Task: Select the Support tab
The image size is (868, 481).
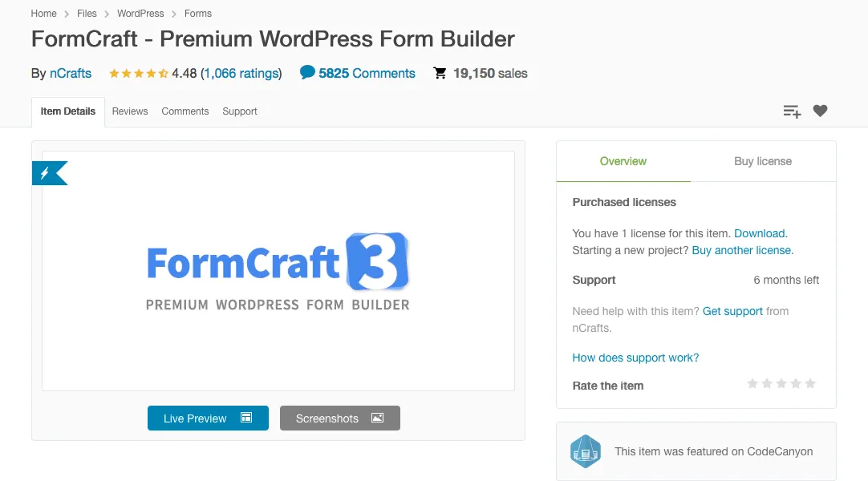Action: coord(240,111)
